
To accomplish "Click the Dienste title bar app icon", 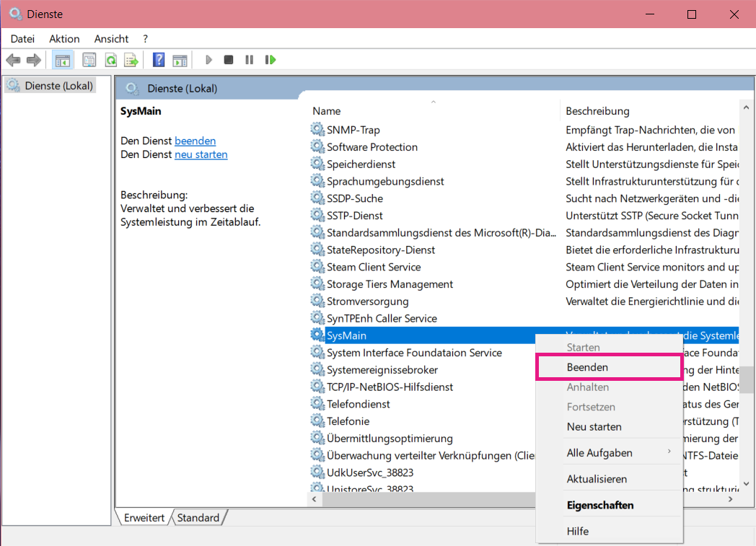I will click(x=15, y=14).
